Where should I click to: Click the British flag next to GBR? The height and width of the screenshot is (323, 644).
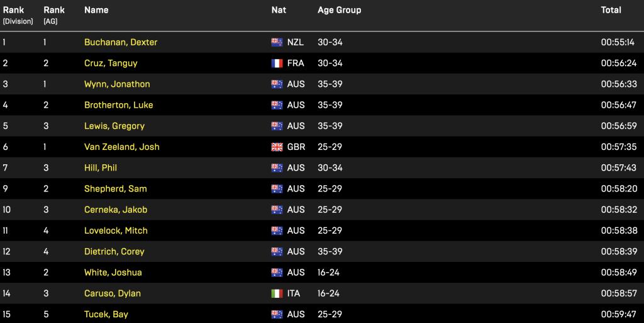pos(277,147)
